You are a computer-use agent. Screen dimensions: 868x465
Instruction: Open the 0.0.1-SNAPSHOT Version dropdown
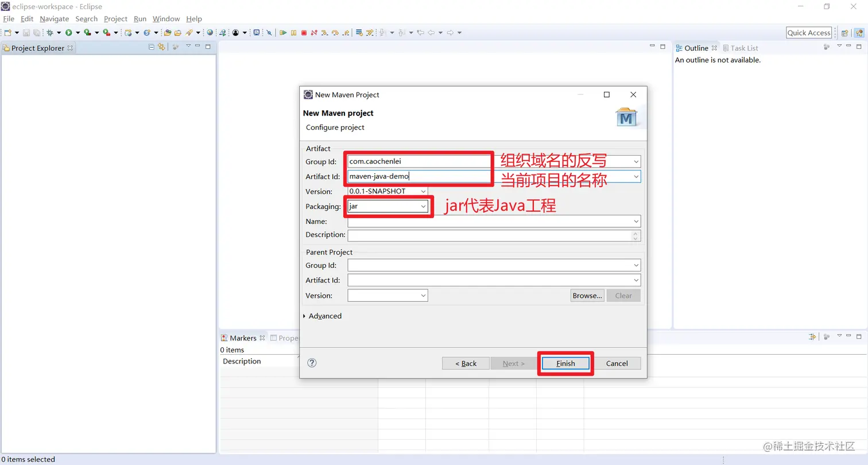coord(423,191)
